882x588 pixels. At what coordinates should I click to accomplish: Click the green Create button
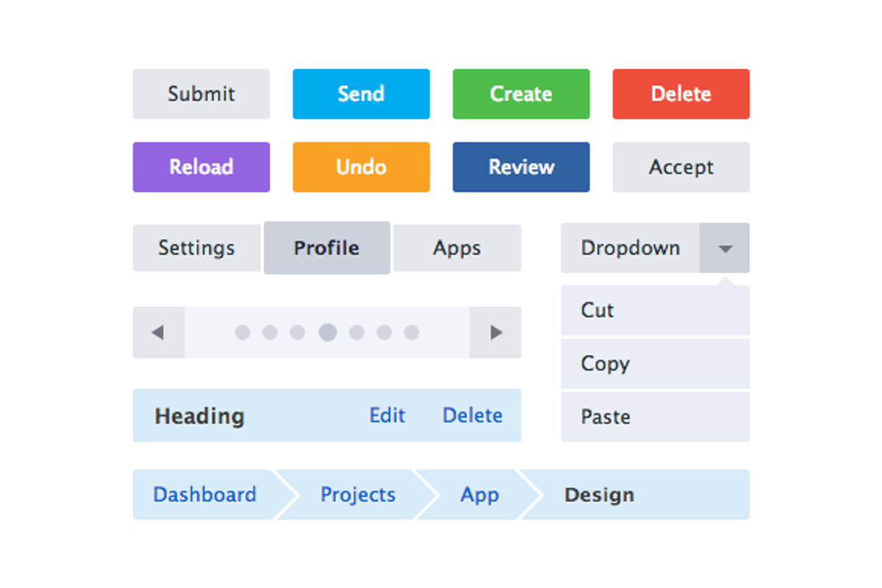coord(521,93)
